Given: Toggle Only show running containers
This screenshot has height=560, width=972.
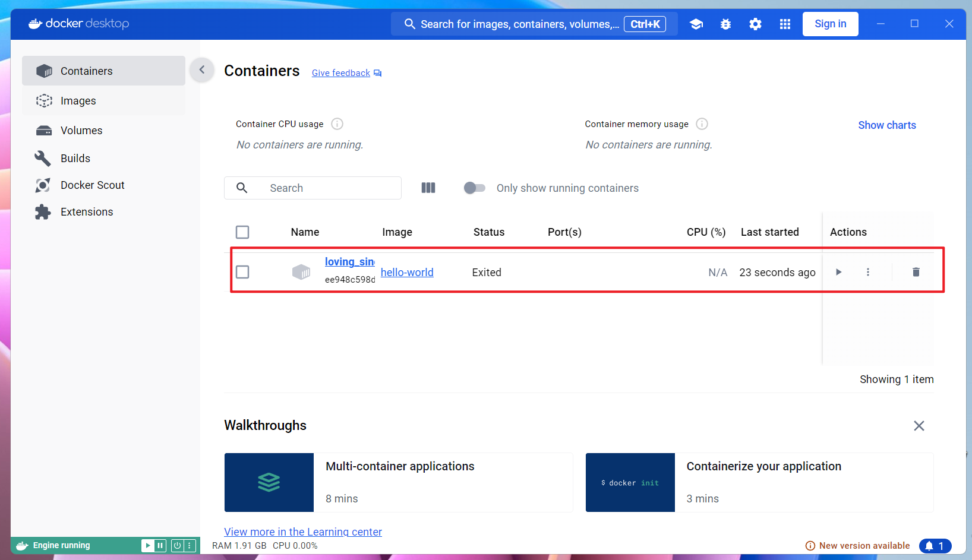Looking at the screenshot, I should point(474,188).
